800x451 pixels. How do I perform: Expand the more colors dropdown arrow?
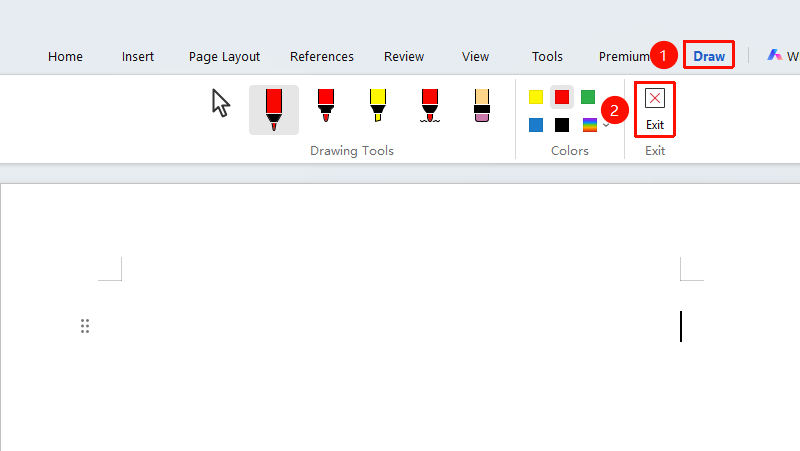click(606, 125)
